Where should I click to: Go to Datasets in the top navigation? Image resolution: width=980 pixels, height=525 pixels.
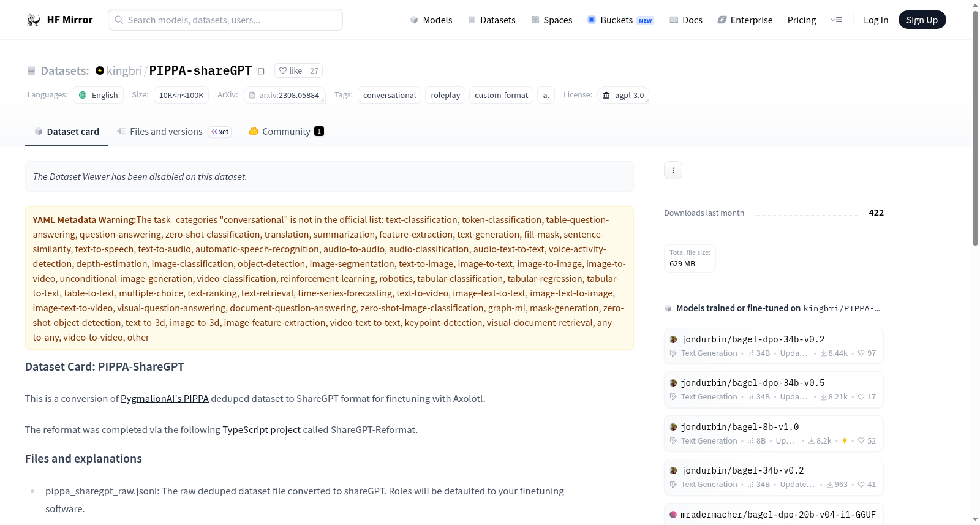(x=491, y=20)
